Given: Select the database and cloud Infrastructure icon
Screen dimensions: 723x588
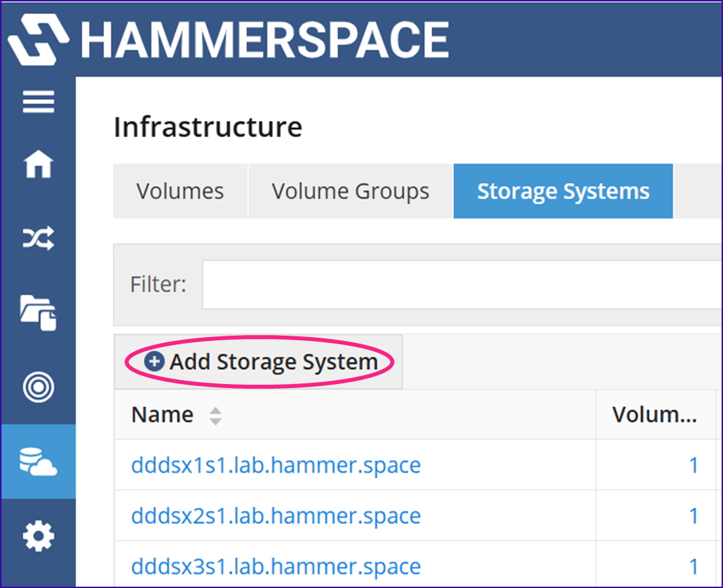Looking at the screenshot, I should tap(38, 462).
